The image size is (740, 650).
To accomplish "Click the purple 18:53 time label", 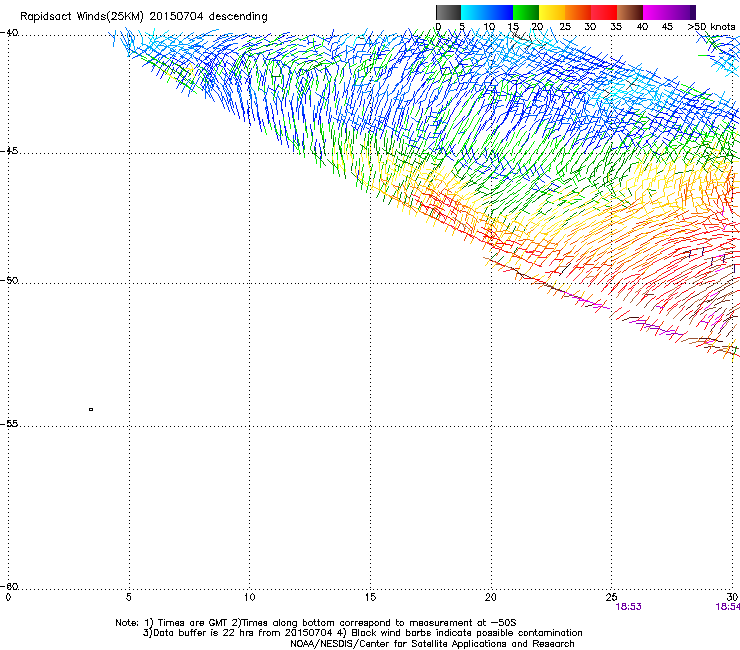I will point(629,607).
